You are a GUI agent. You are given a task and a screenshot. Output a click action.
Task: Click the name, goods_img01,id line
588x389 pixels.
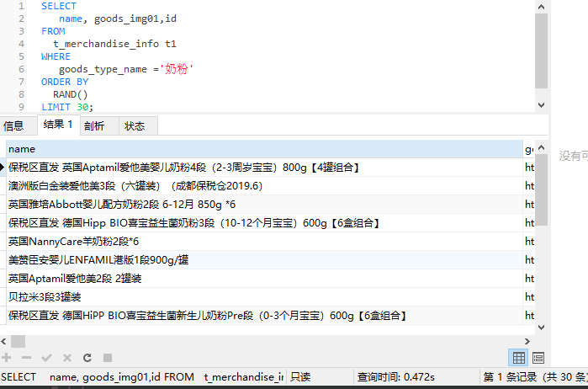[118, 19]
